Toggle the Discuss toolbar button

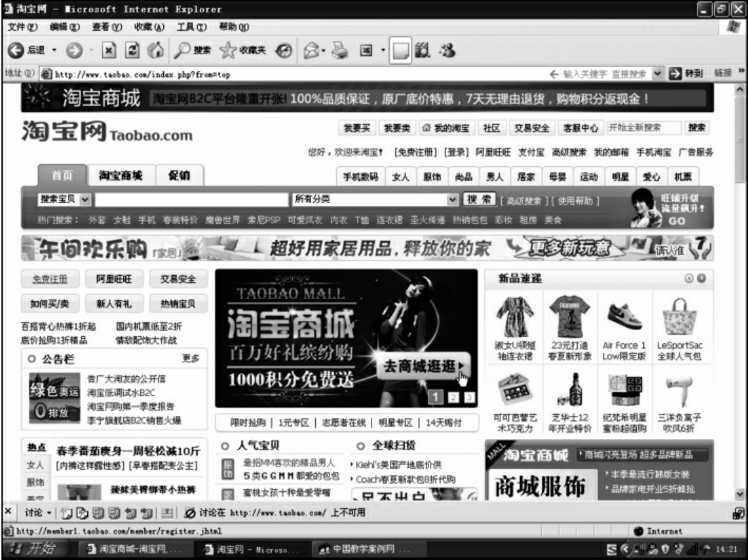[400, 50]
